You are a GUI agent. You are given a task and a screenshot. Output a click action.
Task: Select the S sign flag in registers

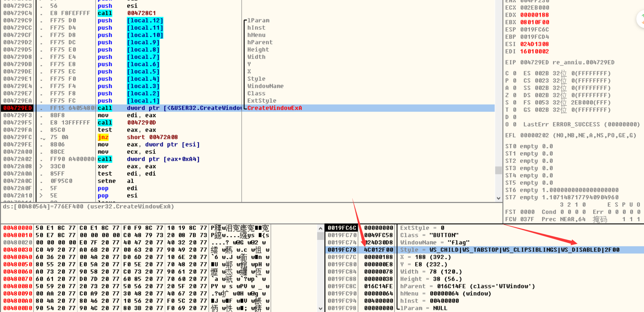511,103
